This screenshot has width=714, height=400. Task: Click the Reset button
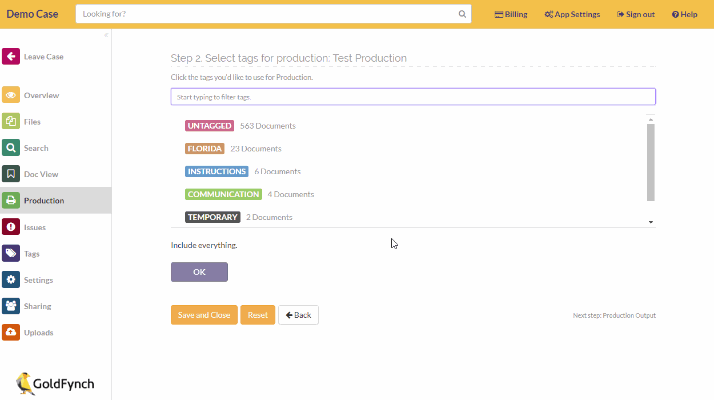(x=258, y=315)
